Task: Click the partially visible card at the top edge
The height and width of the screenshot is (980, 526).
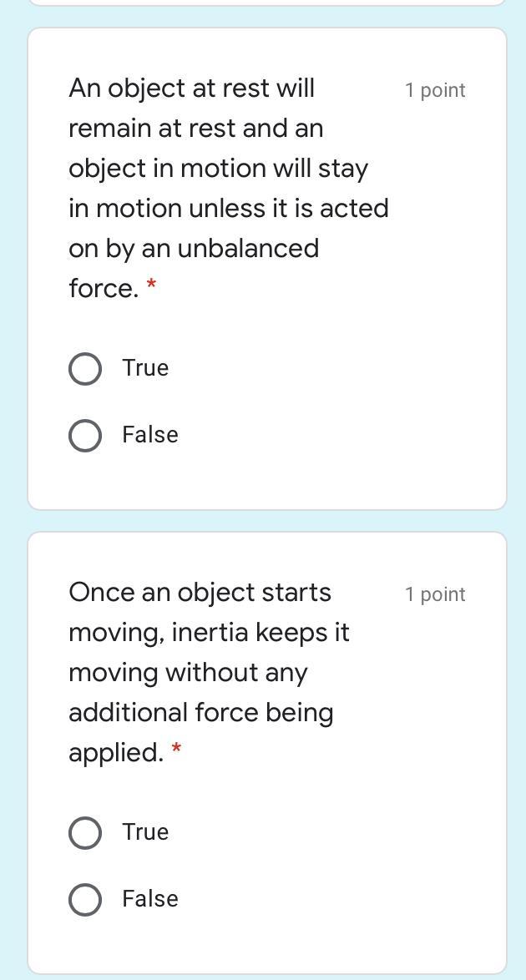Action: (267, 3)
